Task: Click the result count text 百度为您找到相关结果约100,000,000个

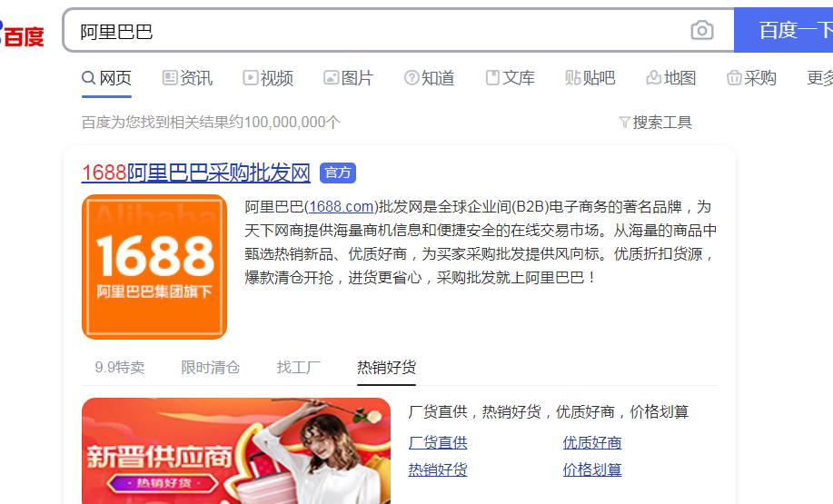Action: (x=211, y=123)
